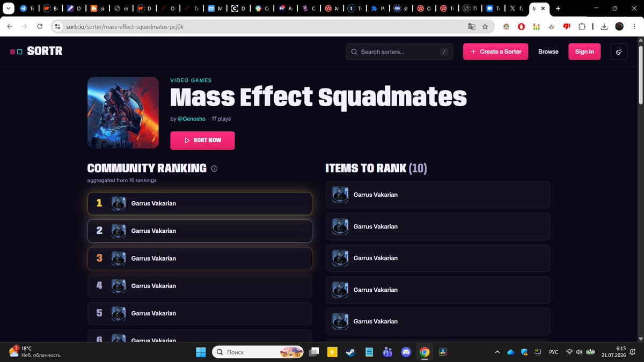The image size is (644, 362).
Task: Click the theme toggle icon beside Sign in
Action: (x=619, y=51)
